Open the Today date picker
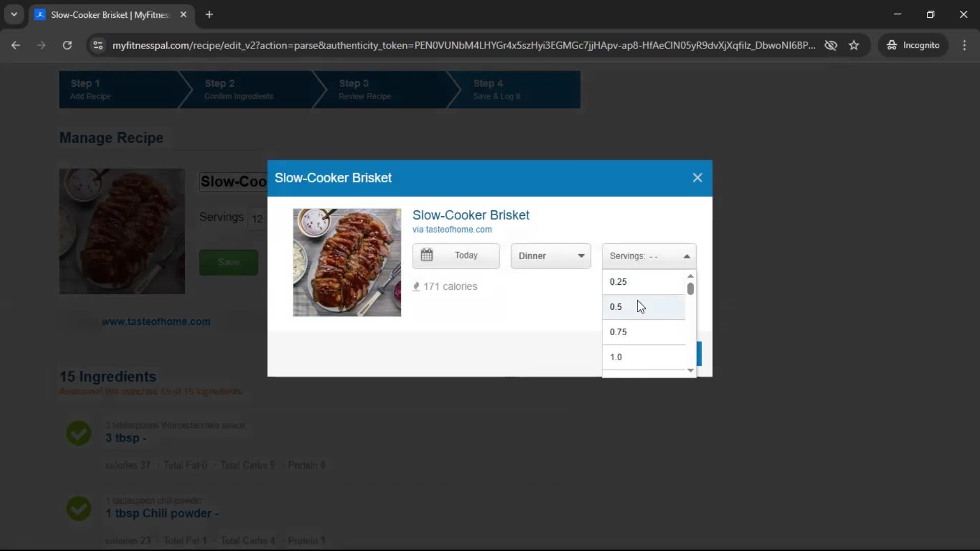The height and width of the screenshot is (551, 980). pyautogui.click(x=456, y=256)
